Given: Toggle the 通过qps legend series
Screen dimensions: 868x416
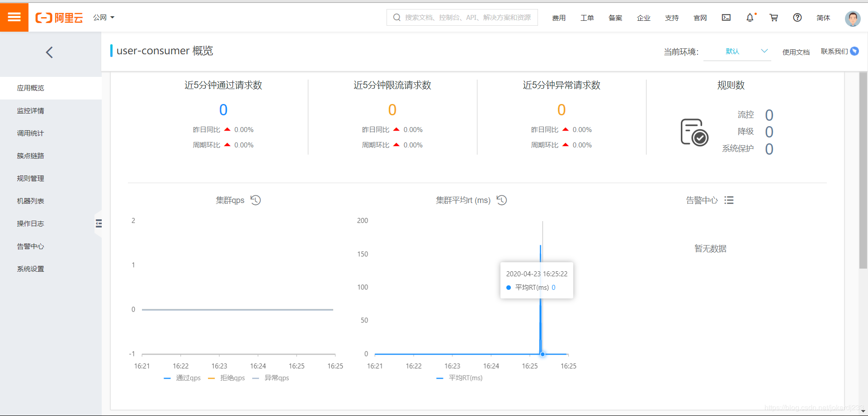Looking at the screenshot, I should tap(182, 378).
